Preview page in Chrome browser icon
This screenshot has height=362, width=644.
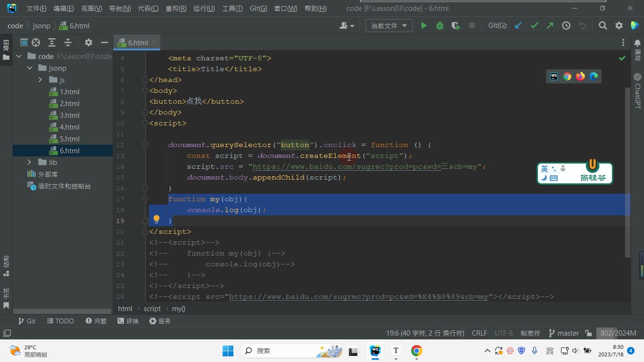coord(567,76)
